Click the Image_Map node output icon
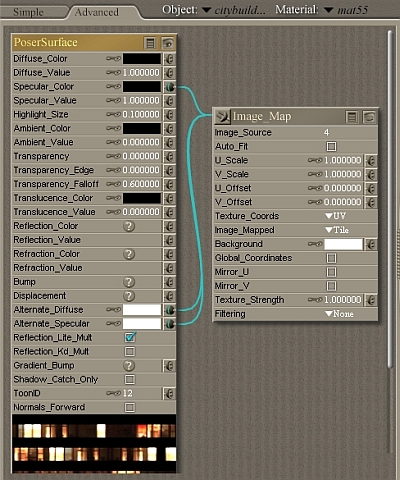Image resolution: width=400 pixels, height=480 pixels. [x=222, y=117]
